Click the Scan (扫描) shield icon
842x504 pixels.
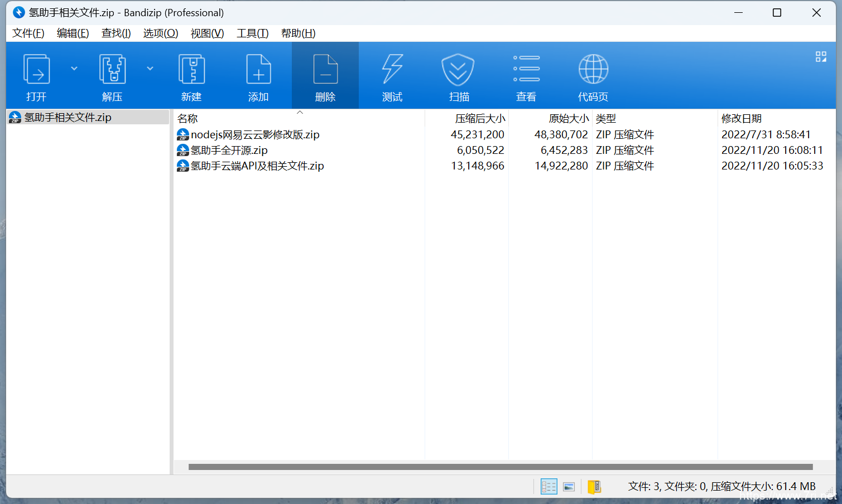click(458, 70)
